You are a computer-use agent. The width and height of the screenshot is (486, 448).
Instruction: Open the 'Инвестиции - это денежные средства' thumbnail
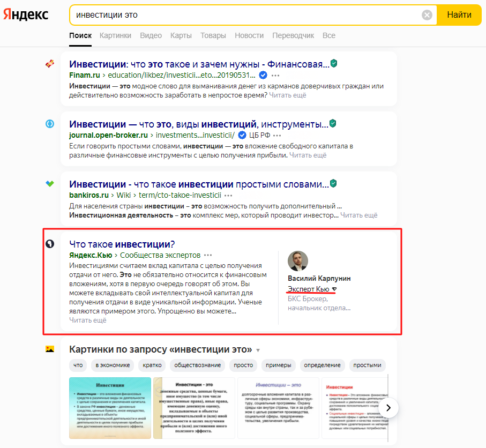pos(194,408)
